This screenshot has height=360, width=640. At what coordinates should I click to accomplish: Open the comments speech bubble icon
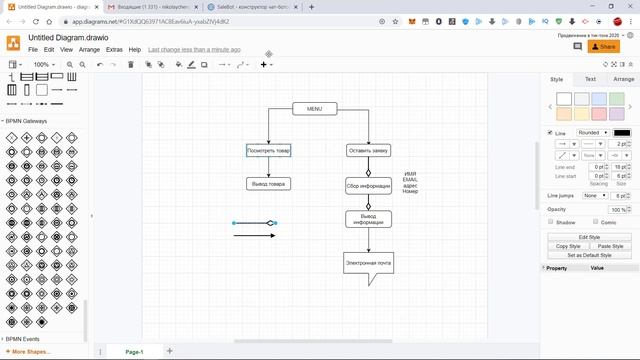pyautogui.click(x=577, y=47)
